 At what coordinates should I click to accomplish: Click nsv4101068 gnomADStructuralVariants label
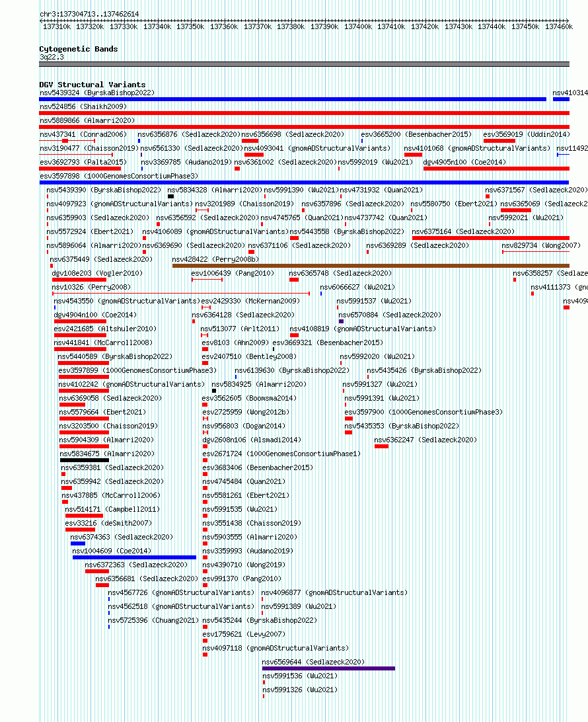click(477, 148)
